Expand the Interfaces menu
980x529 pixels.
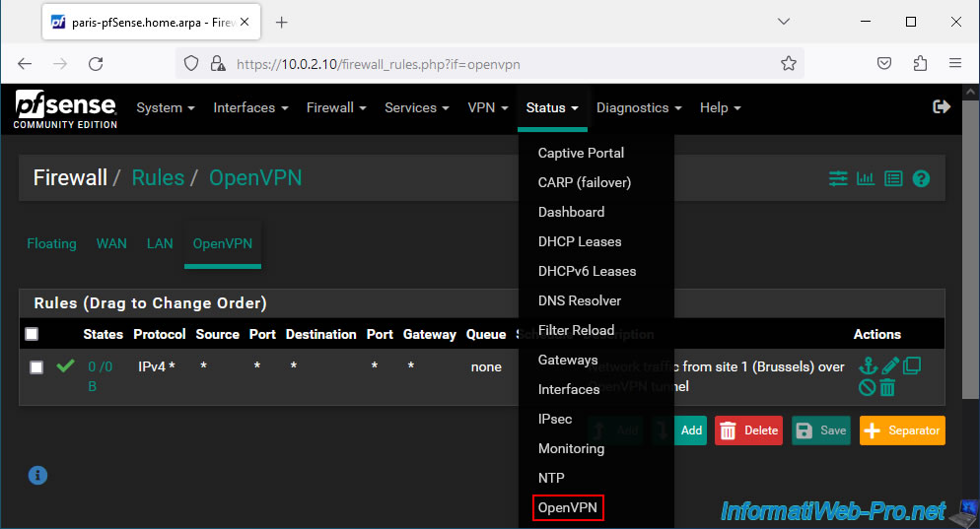250,107
